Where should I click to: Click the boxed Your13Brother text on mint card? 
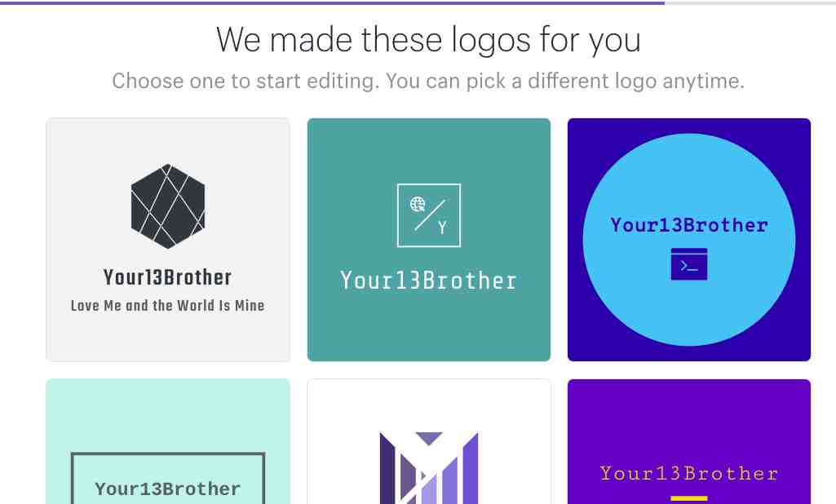click(x=168, y=489)
